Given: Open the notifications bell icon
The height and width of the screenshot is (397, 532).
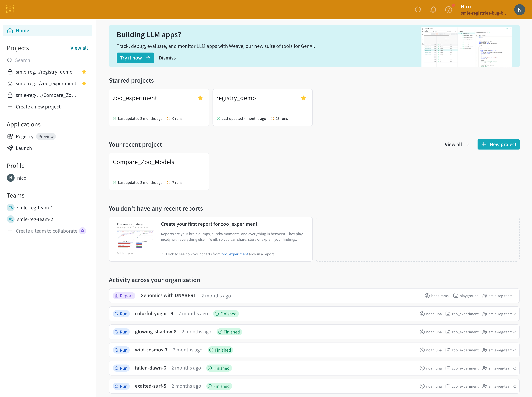Looking at the screenshot, I should point(433,10).
